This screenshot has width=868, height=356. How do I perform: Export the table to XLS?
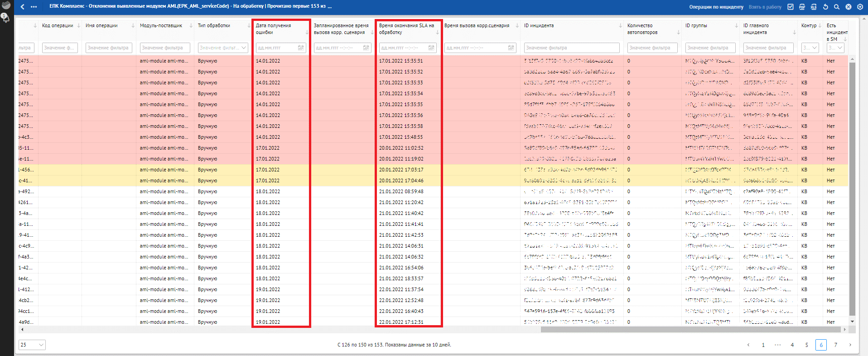point(814,7)
